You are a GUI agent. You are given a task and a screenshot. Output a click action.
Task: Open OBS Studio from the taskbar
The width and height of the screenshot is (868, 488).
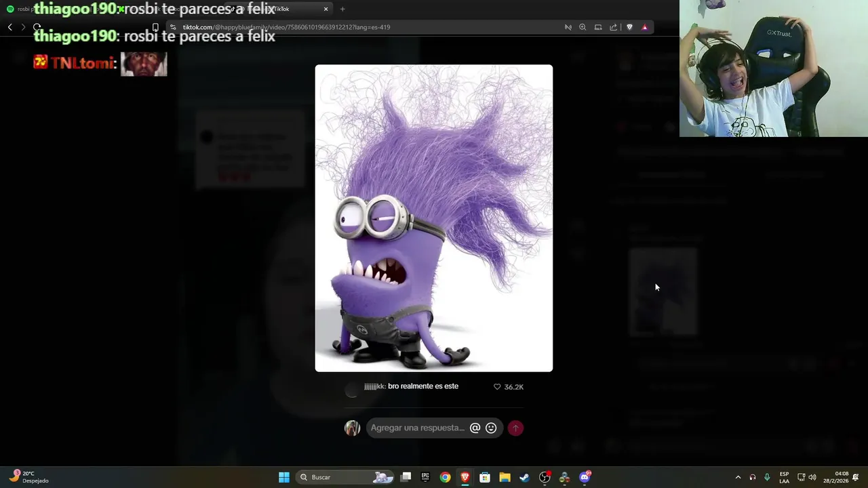(x=545, y=477)
